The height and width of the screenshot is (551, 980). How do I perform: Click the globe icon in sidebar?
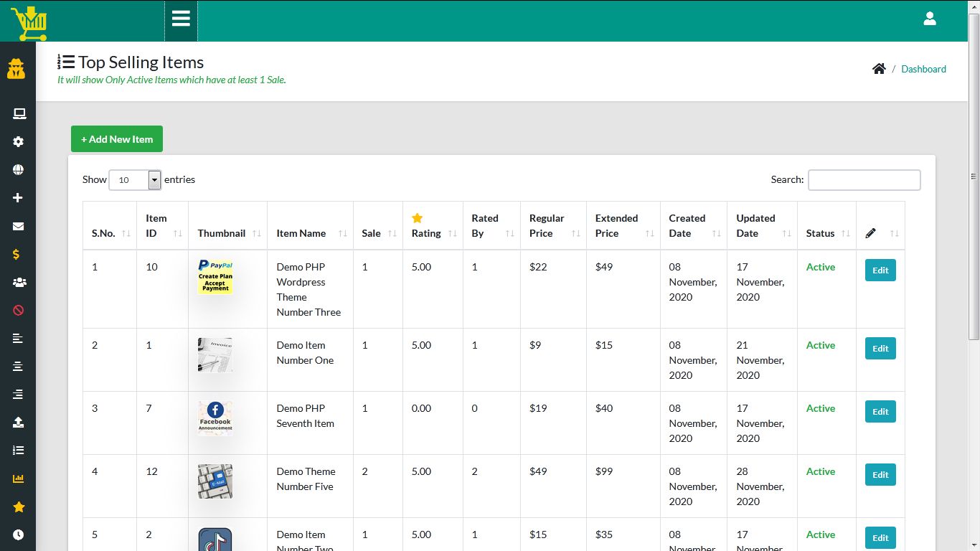click(18, 170)
